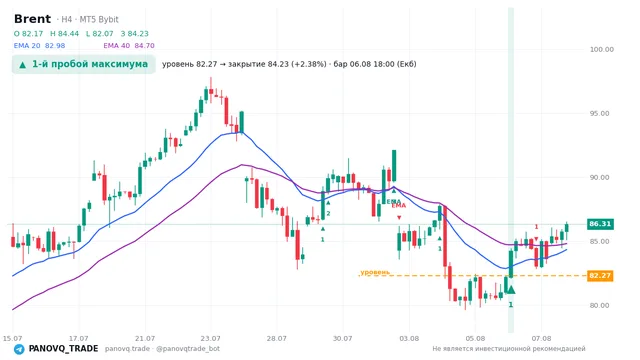This screenshot has width=640, height=360.
Task: Click the '80.00' price axis label
Action: click(599, 306)
